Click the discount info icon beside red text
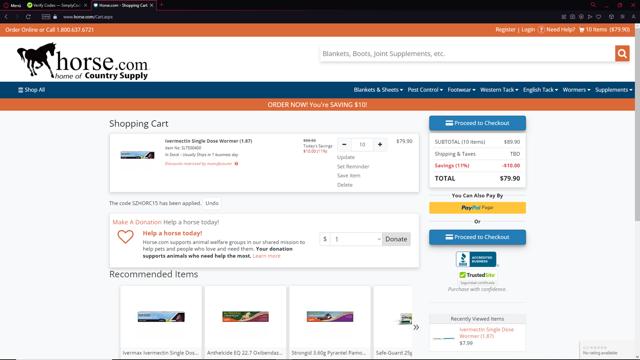Image resolution: width=640 pixels, height=360 pixels. pyautogui.click(x=236, y=164)
